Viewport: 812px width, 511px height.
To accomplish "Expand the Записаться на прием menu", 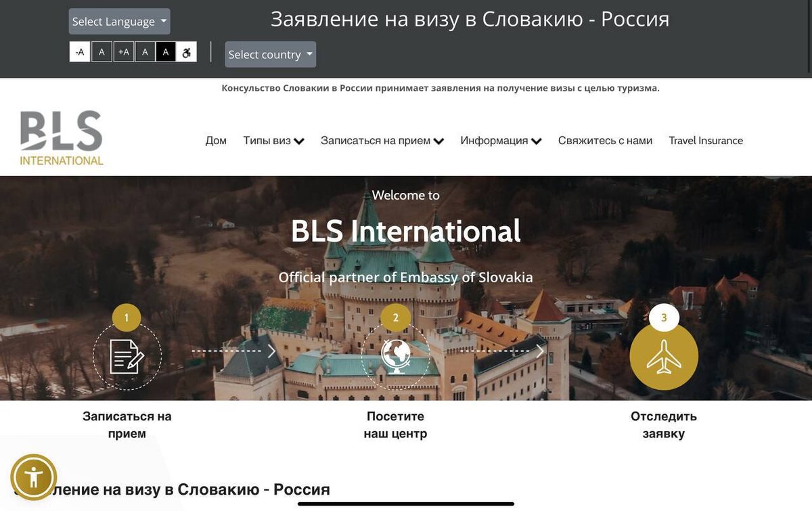I will click(x=382, y=141).
